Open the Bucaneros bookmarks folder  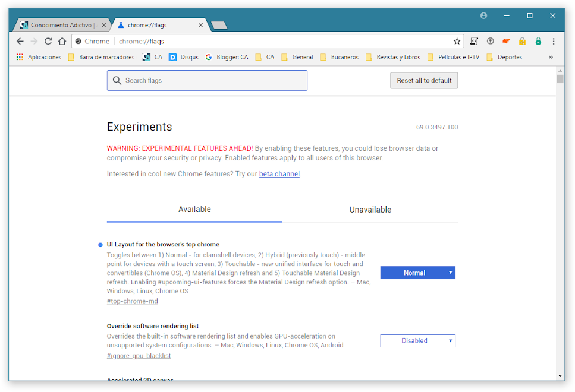[339, 57]
